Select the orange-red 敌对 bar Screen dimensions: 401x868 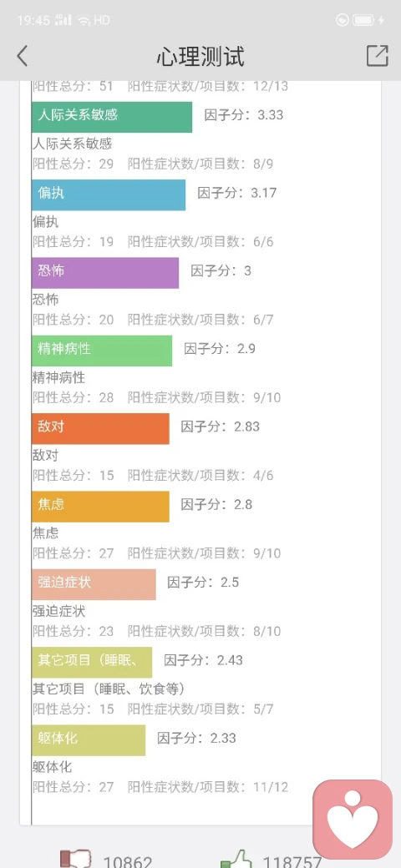(100, 428)
